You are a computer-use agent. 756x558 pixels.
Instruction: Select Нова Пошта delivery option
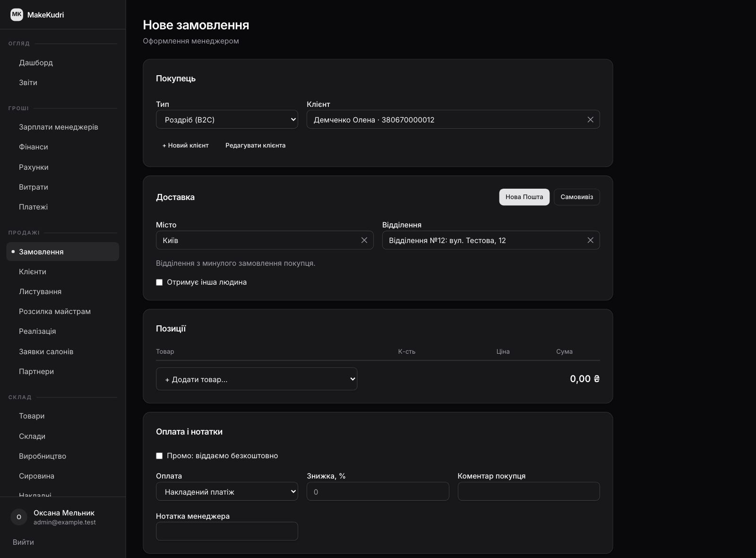pos(524,197)
